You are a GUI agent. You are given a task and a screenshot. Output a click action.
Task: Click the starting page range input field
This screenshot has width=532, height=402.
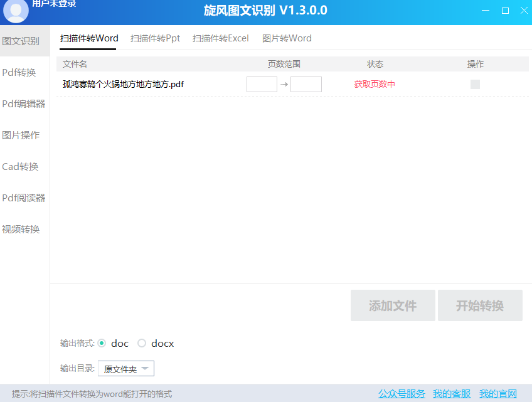pyautogui.click(x=262, y=83)
